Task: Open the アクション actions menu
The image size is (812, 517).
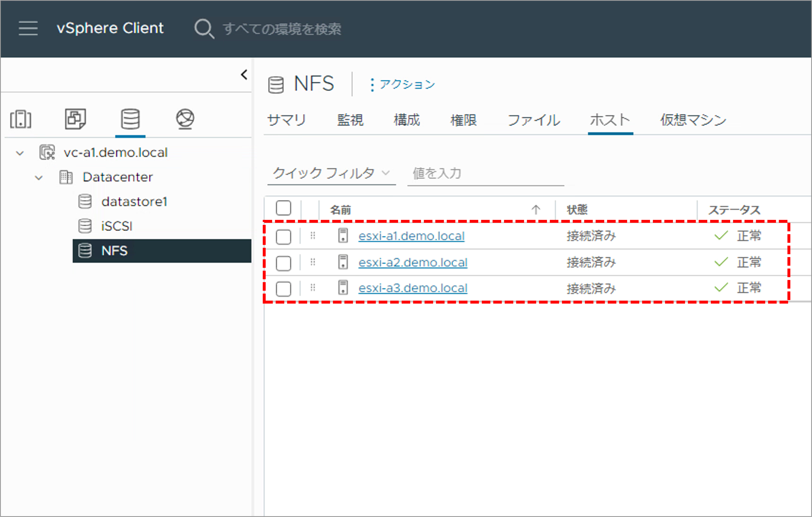Action: [x=403, y=85]
